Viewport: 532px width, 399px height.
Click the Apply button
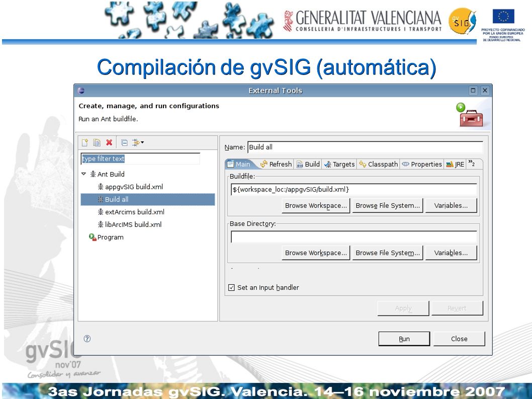coord(403,308)
